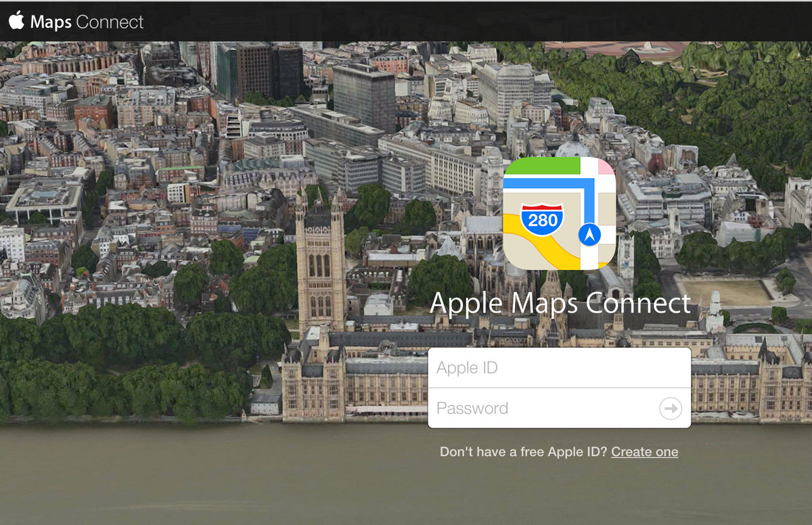Image resolution: width=812 pixels, height=525 pixels.
Task: Click the divider between Apple ID and Password fields
Action: pyautogui.click(x=560, y=388)
